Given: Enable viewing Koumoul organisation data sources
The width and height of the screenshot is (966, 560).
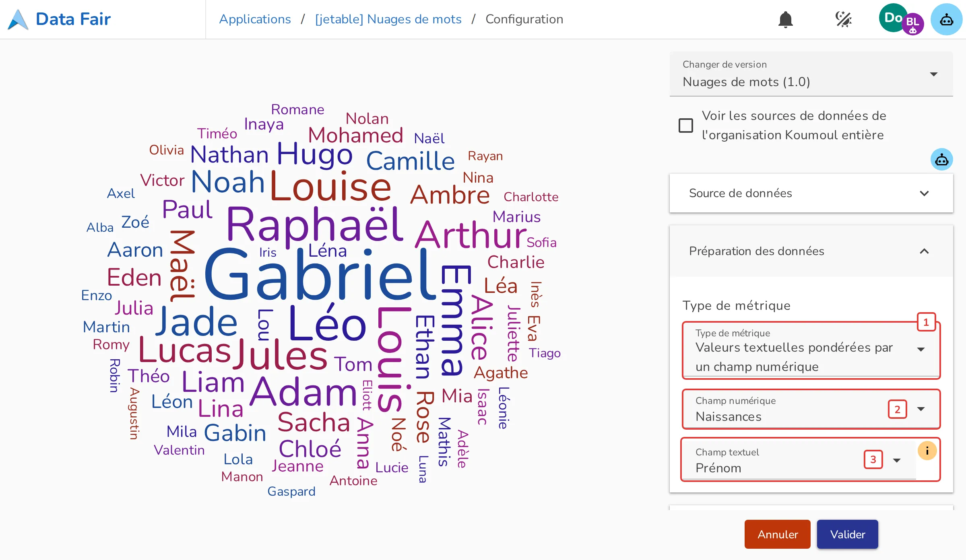Looking at the screenshot, I should coord(686,125).
